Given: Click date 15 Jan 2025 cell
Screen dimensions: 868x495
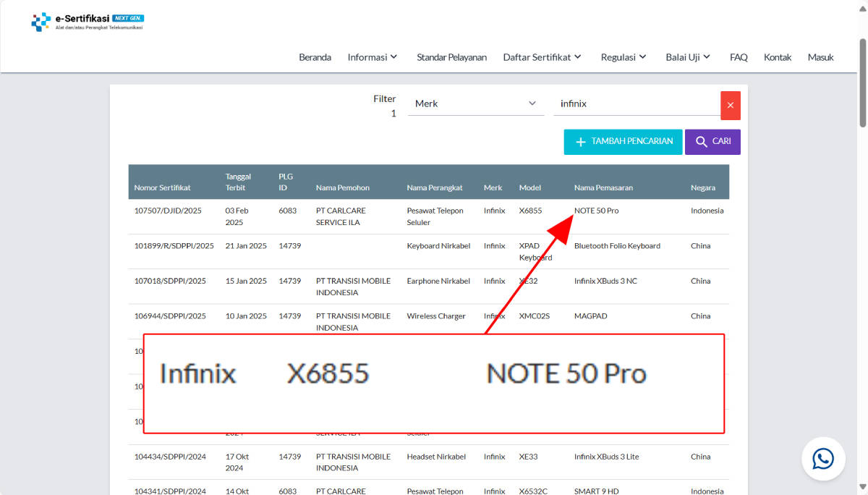Looking at the screenshot, I should pyautogui.click(x=246, y=281).
